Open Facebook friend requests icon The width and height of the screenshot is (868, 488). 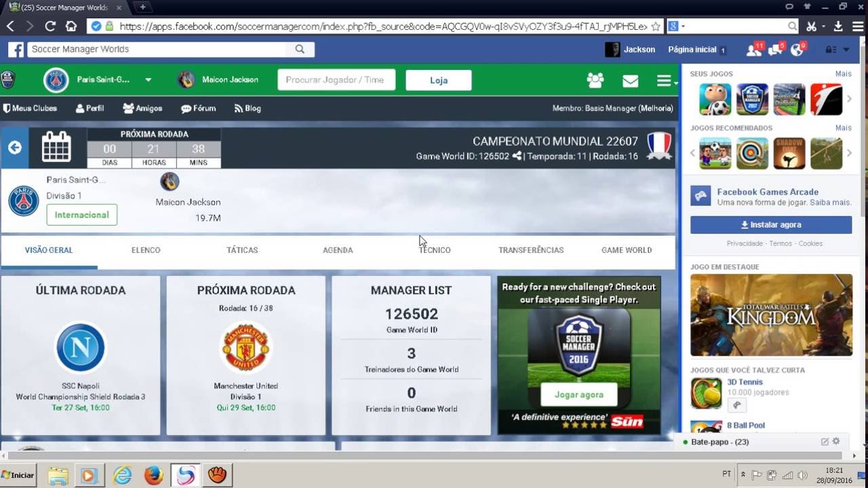click(753, 50)
